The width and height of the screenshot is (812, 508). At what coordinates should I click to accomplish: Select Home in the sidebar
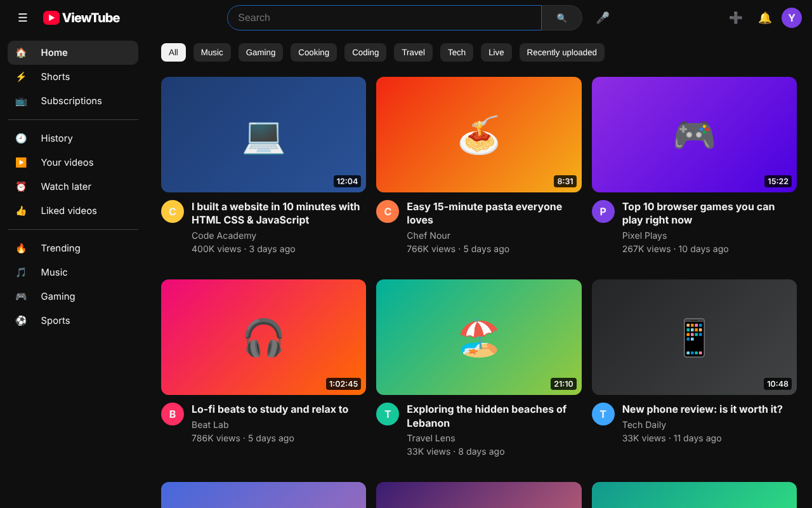pyautogui.click(x=73, y=53)
